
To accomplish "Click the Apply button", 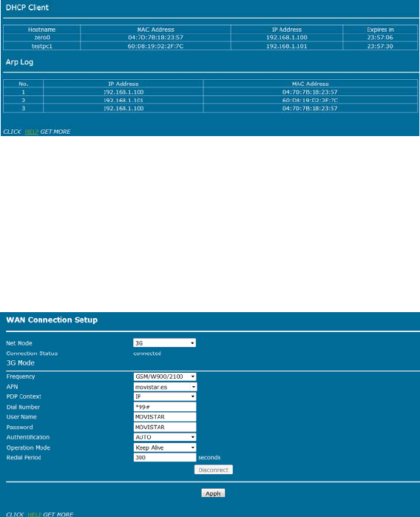I will (213, 493).
